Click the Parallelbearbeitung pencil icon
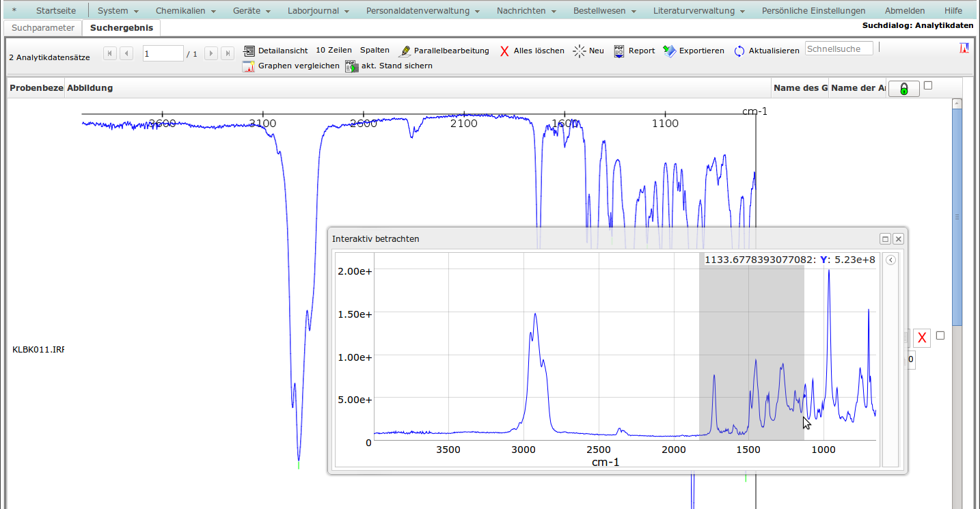The image size is (980, 509). coord(405,51)
